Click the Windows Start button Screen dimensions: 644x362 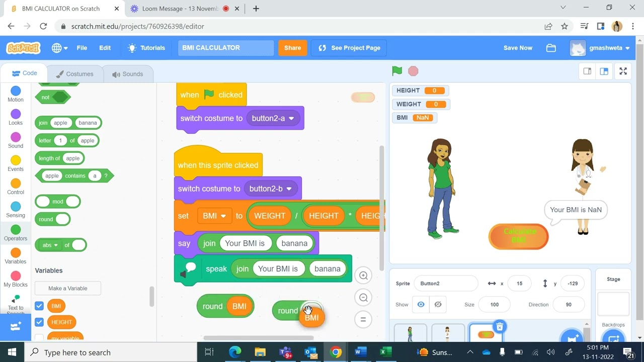click(12, 352)
